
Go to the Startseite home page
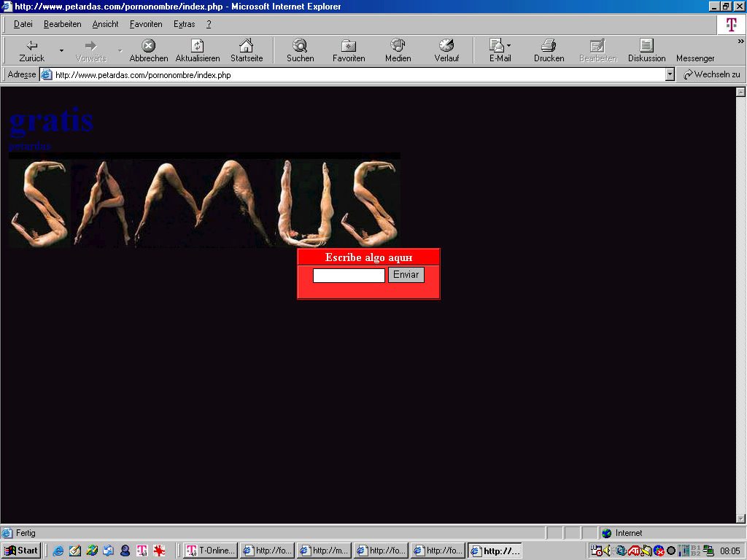[247, 50]
